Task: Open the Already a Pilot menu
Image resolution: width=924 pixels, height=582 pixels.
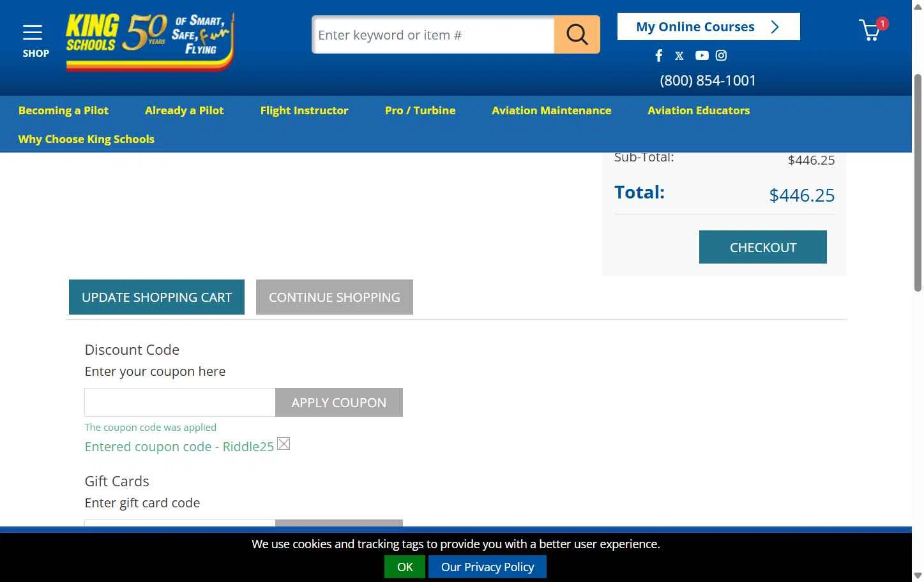Action: (184, 110)
